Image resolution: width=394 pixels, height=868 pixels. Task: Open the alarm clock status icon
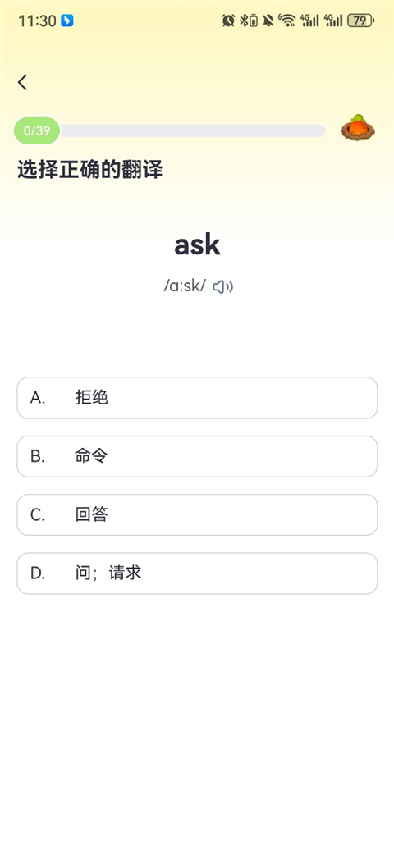point(227,21)
